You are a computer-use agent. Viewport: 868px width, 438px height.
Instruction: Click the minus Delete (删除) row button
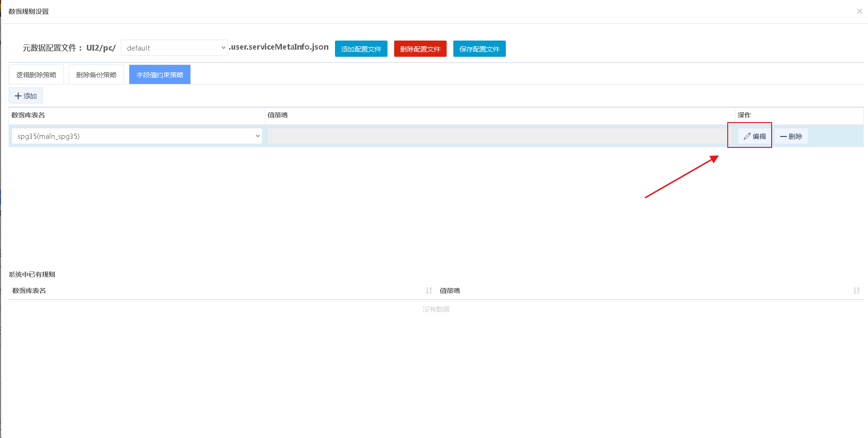[791, 136]
